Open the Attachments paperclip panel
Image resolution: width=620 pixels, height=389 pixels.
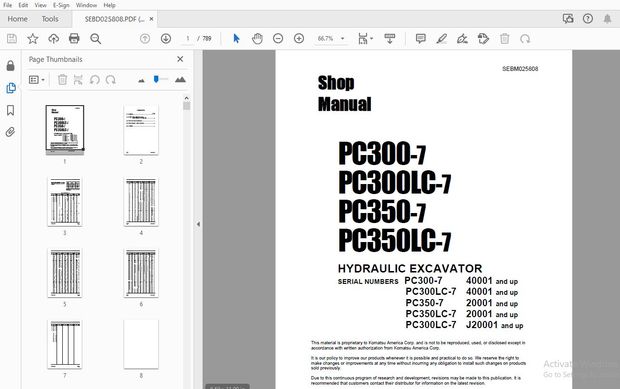[11, 132]
